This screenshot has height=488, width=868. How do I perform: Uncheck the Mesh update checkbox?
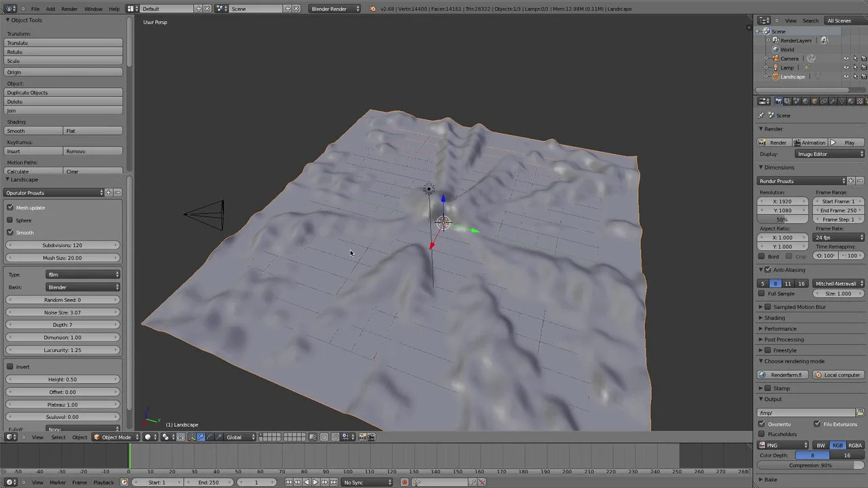(x=10, y=207)
